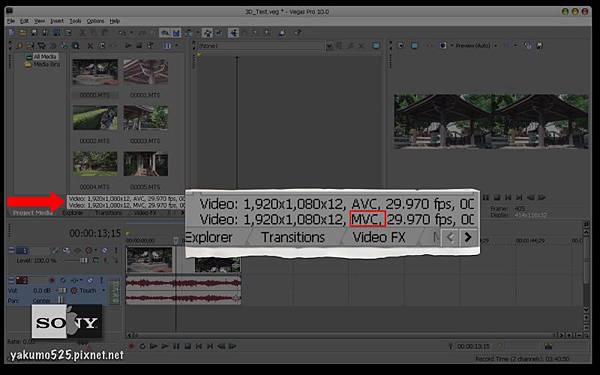This screenshot has width=600, height=375.
Task: Click last icon on Trimmer toolbar
Action: point(376,46)
